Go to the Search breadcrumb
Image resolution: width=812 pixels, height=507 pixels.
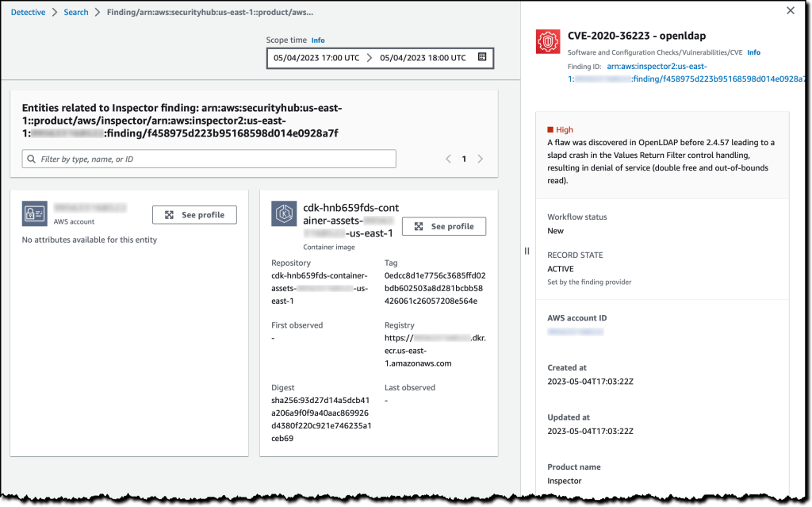tap(76, 12)
